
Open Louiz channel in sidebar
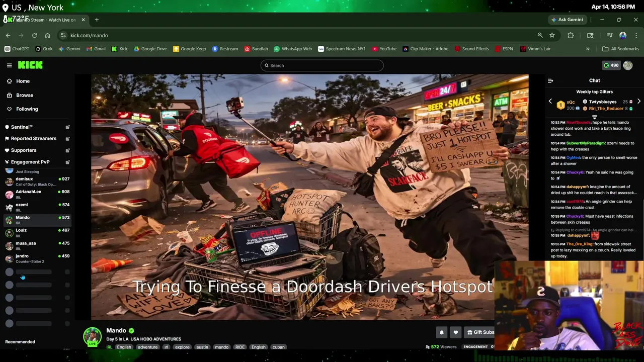[x=37, y=233]
